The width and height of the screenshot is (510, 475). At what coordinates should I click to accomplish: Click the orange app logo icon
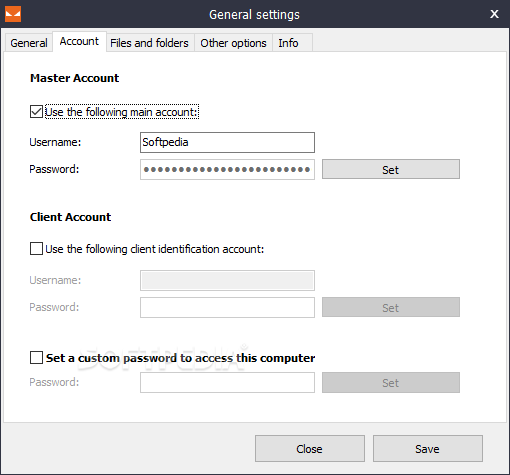13,14
